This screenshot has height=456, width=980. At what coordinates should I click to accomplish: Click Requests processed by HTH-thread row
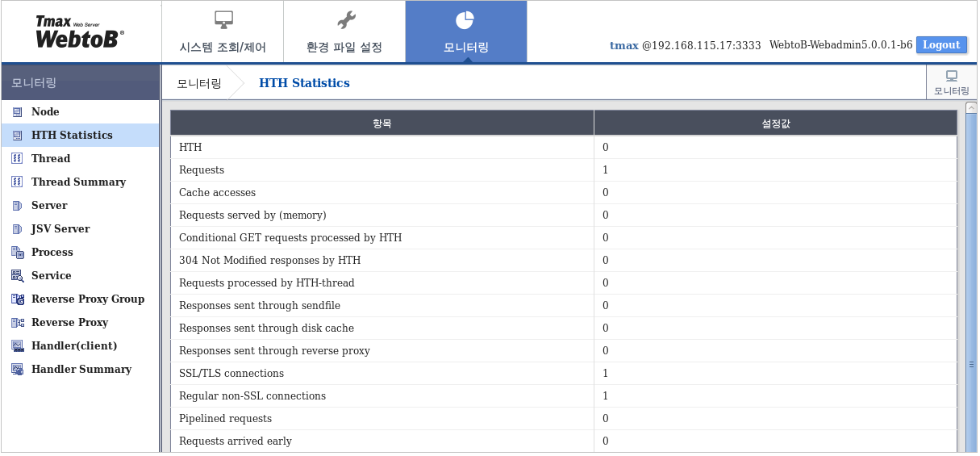564,283
